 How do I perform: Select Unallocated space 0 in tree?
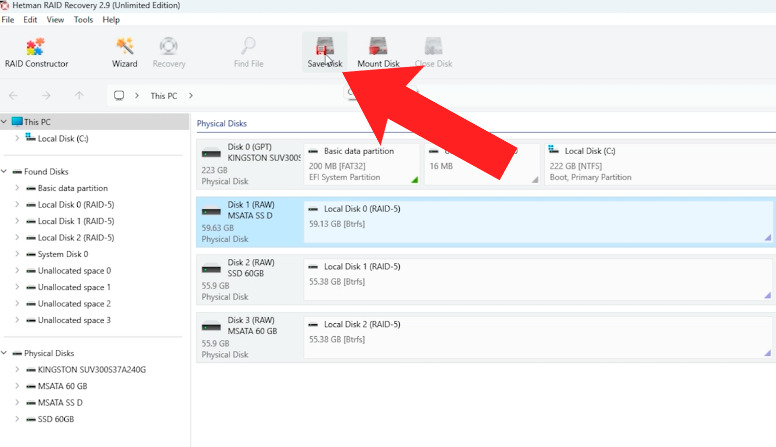click(x=74, y=271)
